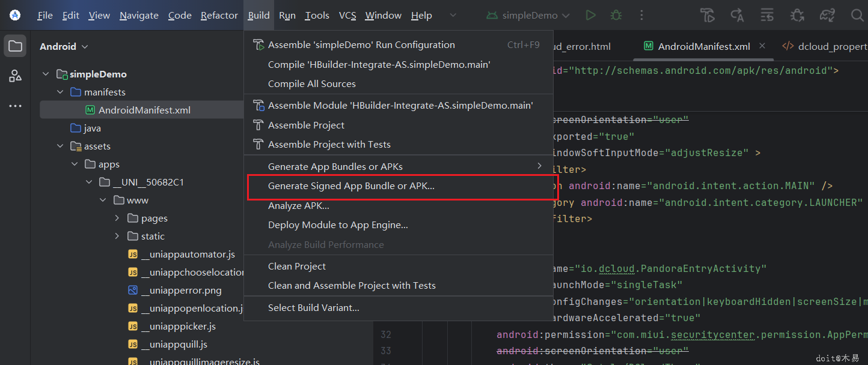Expand the pages folder
868x365 pixels.
(x=117, y=219)
